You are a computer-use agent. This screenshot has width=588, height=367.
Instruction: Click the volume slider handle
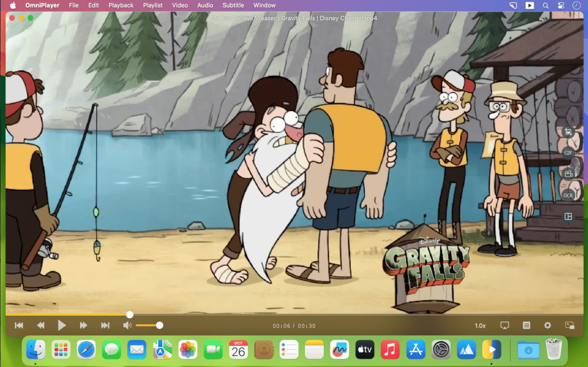(159, 325)
